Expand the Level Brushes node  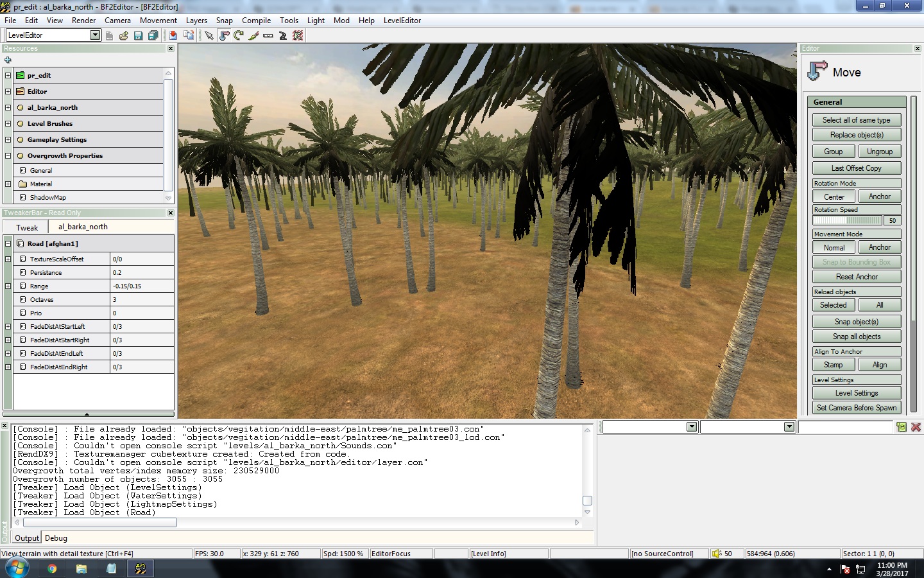[x=8, y=123]
